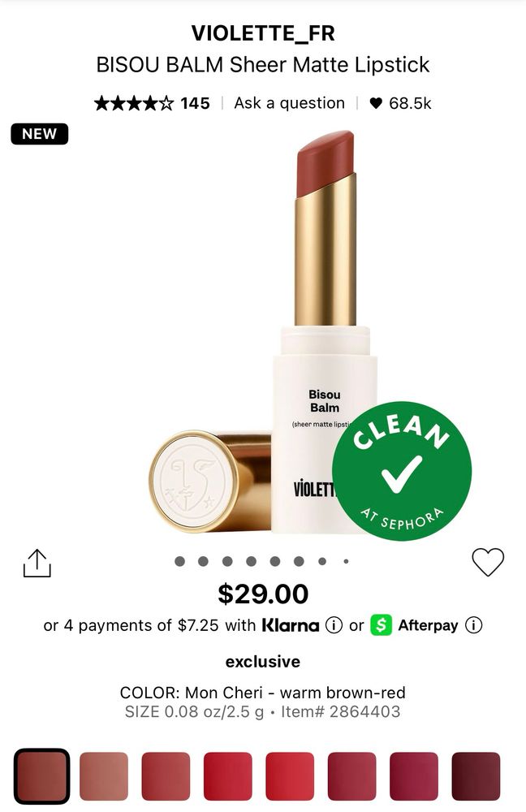Open the VIOLETTE_FR brand link
526x812 pixels.
click(263, 33)
